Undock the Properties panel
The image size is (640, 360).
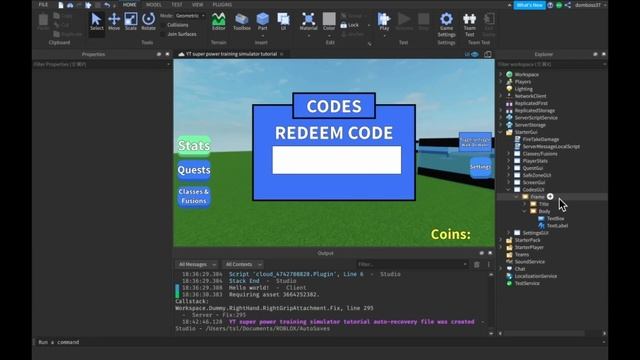tap(159, 54)
